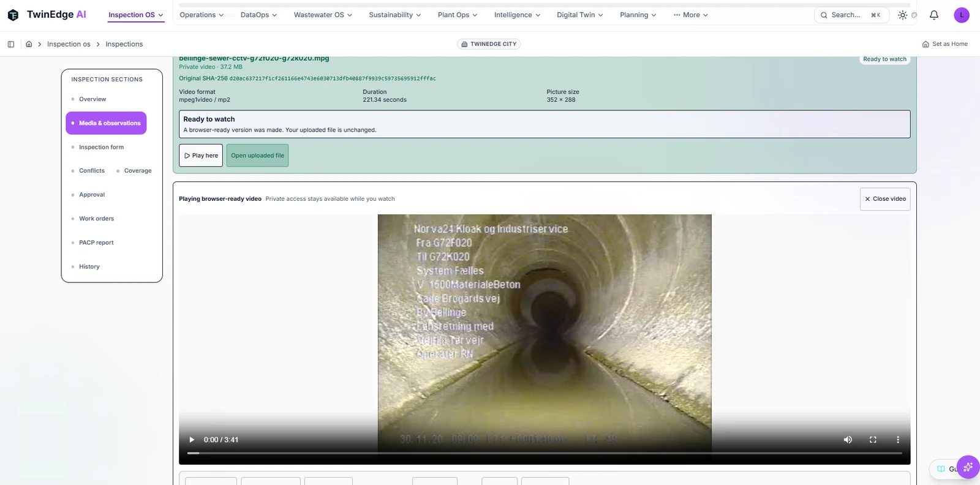This screenshot has width=980, height=485.
Task: Click the Original SHA-256 hash value
Action: click(333, 78)
